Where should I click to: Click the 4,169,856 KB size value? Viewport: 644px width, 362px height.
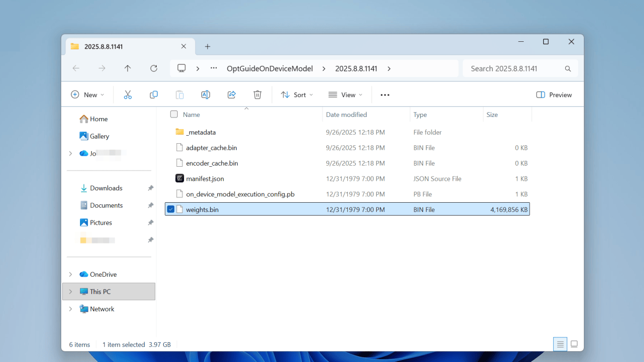tap(509, 210)
